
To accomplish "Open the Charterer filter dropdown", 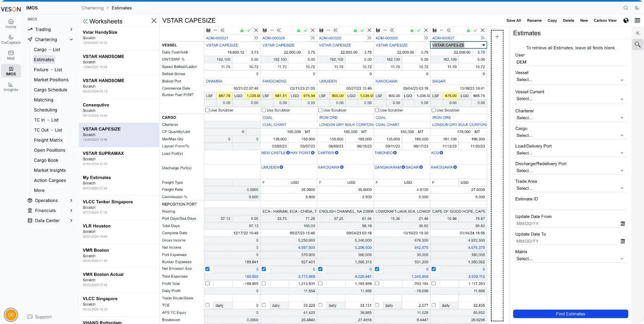I will pos(571,118).
